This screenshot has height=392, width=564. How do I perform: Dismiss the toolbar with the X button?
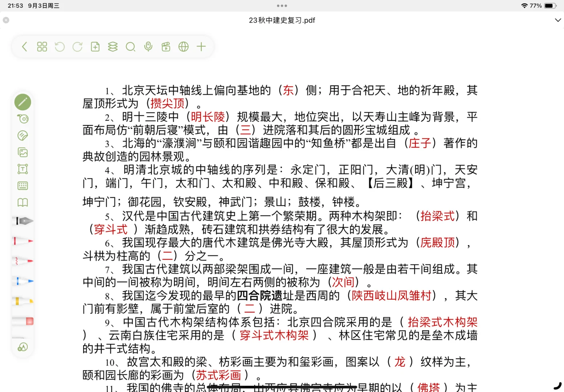pyautogui.click(x=5, y=20)
